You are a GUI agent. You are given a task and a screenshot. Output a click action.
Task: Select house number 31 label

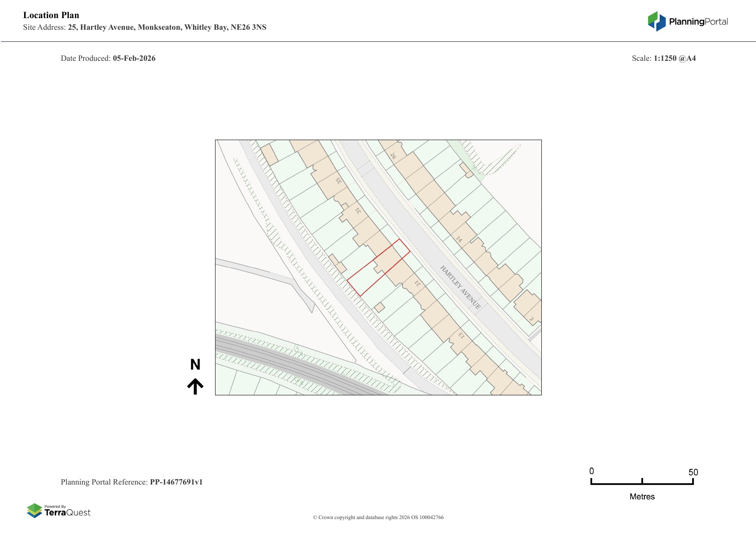358,210
